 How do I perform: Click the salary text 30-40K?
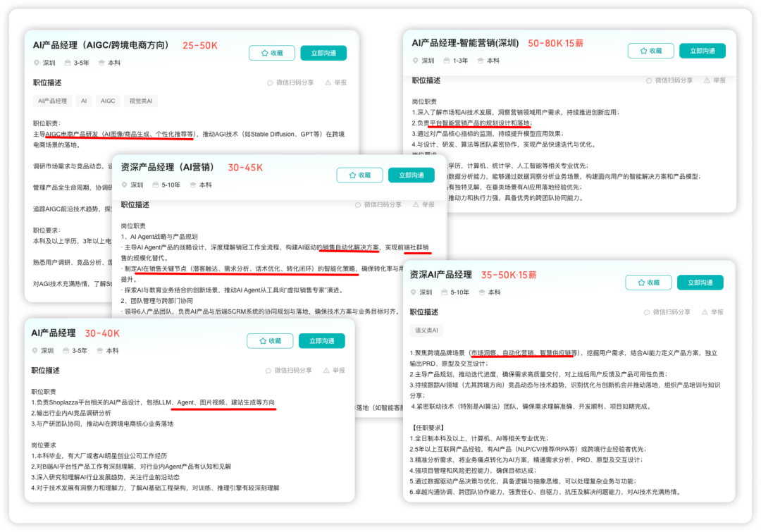(102, 333)
